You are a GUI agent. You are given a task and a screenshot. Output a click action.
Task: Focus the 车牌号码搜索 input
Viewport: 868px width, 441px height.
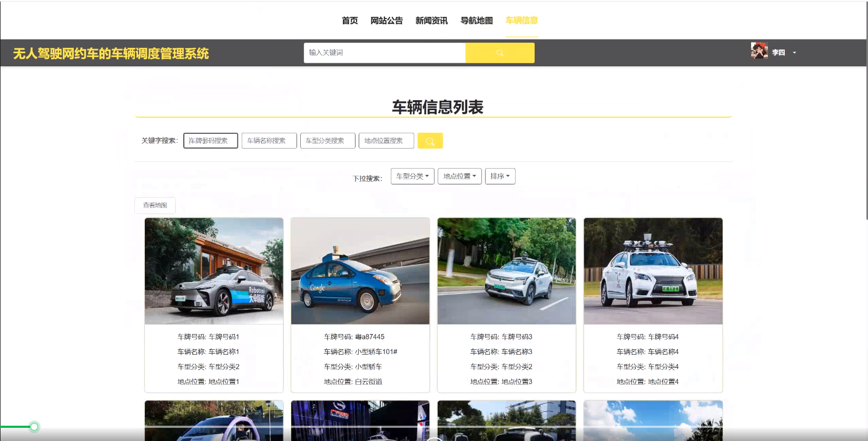tap(211, 141)
